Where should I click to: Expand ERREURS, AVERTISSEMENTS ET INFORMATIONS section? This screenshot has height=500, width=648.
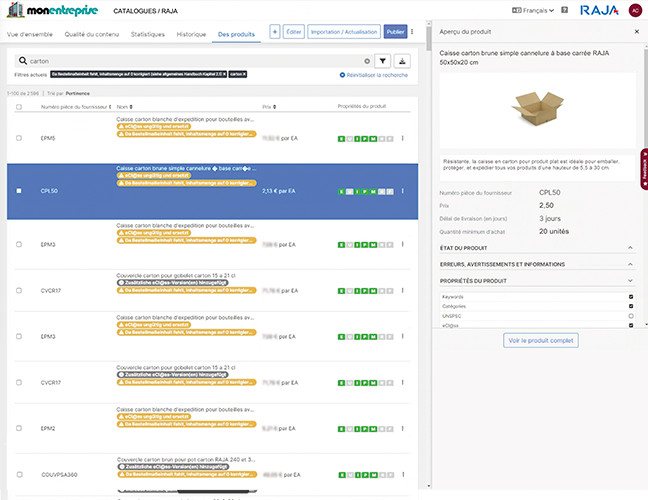pos(536,264)
